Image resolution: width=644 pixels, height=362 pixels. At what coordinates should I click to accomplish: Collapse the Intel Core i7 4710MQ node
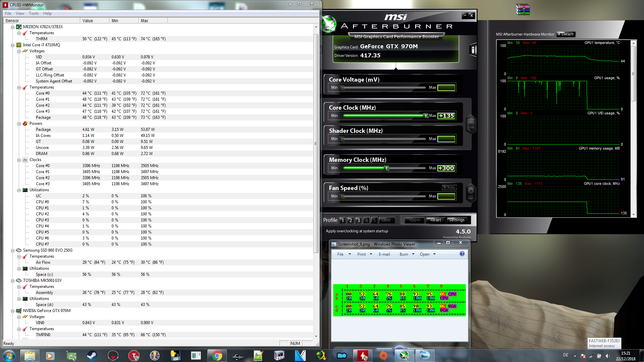click(x=13, y=45)
